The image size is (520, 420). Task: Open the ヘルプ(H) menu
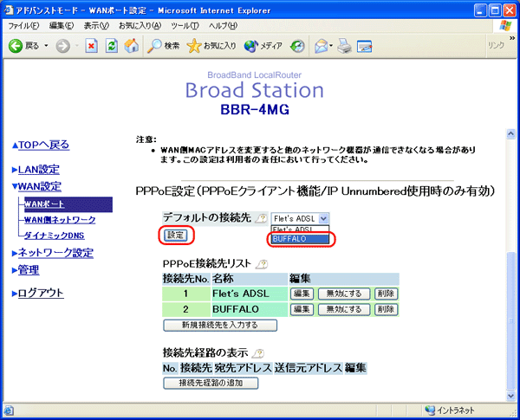[x=224, y=25]
